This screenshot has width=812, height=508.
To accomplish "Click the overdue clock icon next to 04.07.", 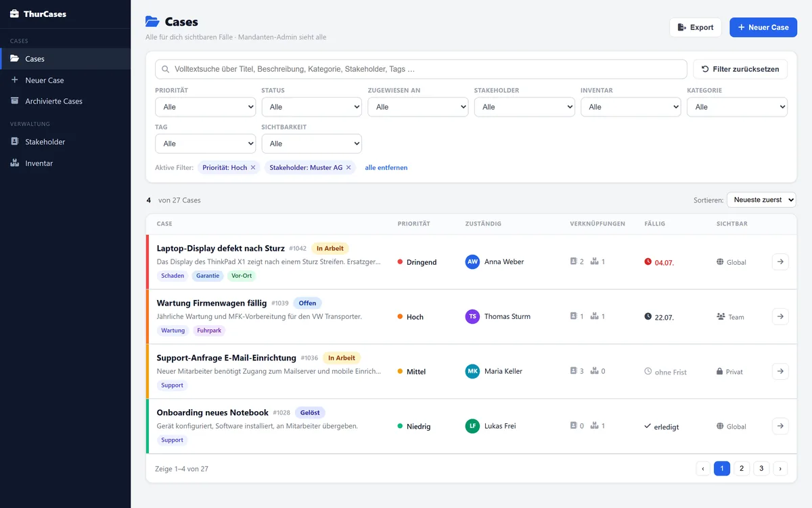I will pos(648,261).
